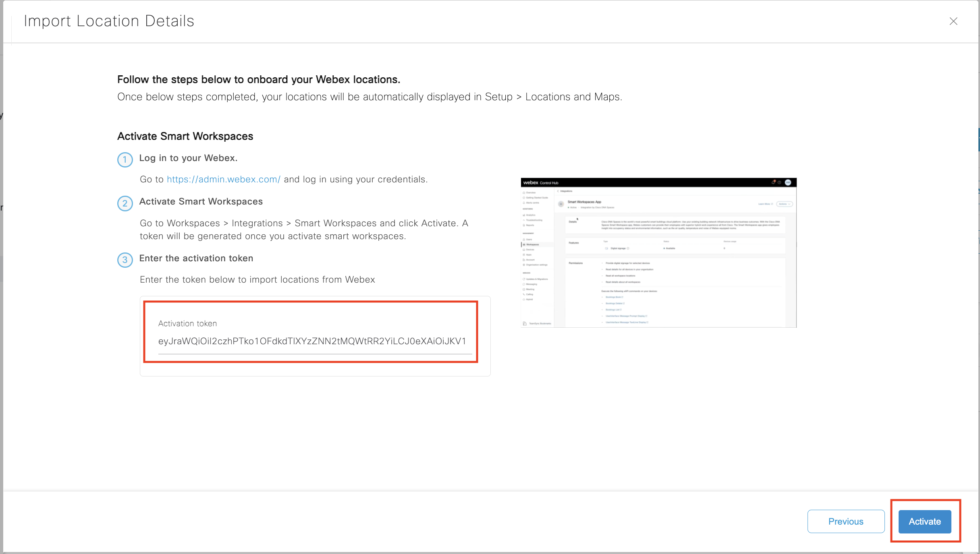Viewport: 980px width, 554px height.
Task: Click webex logo in preview image
Action: (x=531, y=183)
